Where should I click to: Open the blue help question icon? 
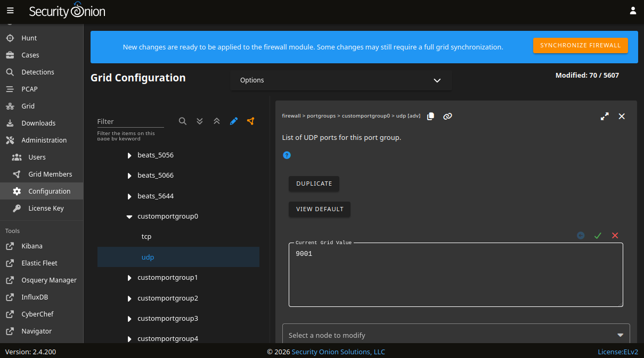(x=287, y=155)
